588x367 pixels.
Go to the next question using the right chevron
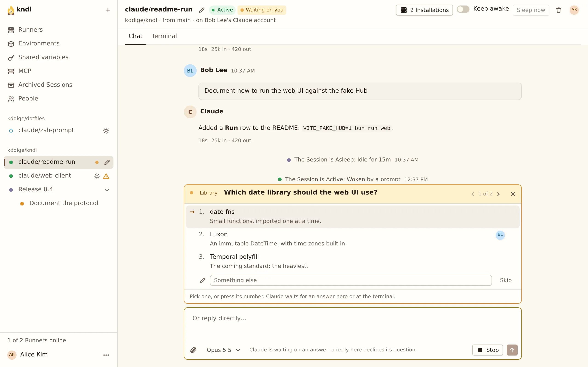click(499, 194)
